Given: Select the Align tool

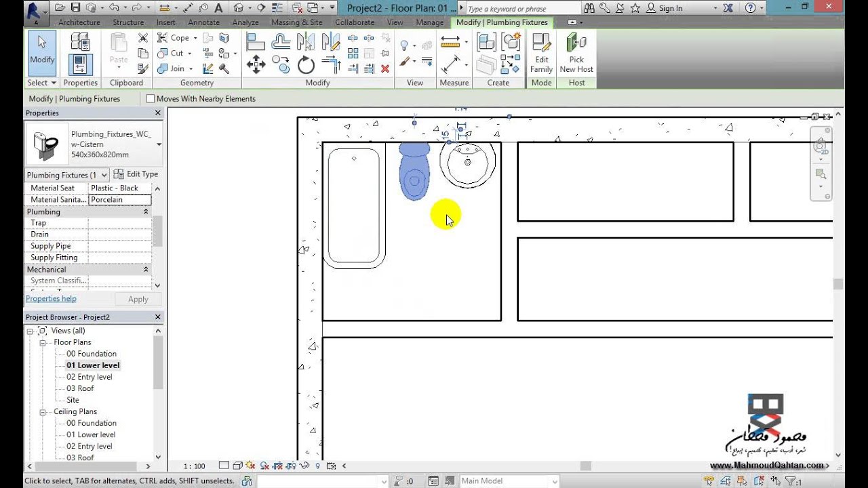Looking at the screenshot, I should (x=256, y=42).
